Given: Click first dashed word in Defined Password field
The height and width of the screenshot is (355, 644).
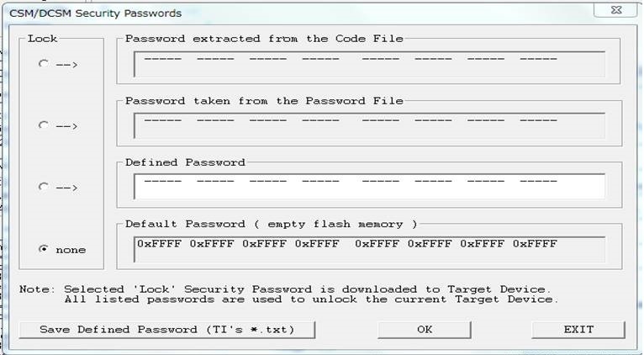Looking at the screenshot, I should [x=162, y=182].
